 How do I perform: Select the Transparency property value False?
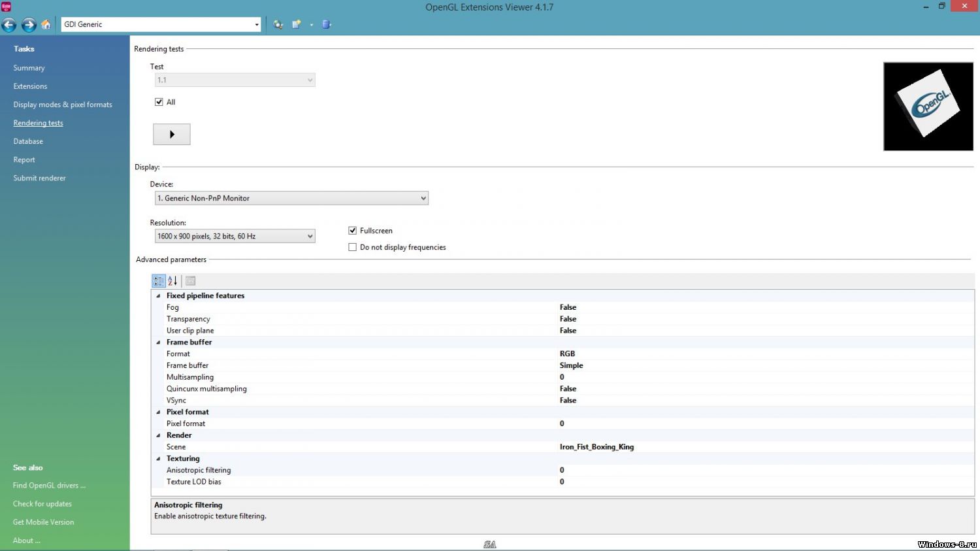568,319
